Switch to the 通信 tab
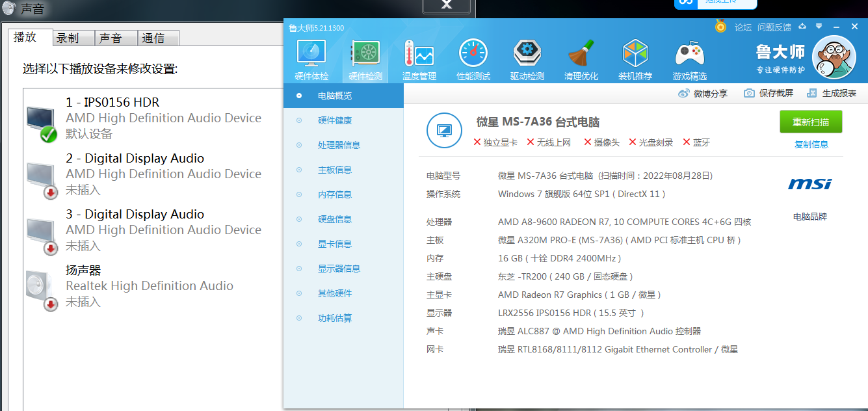868x411 pixels. [153, 38]
